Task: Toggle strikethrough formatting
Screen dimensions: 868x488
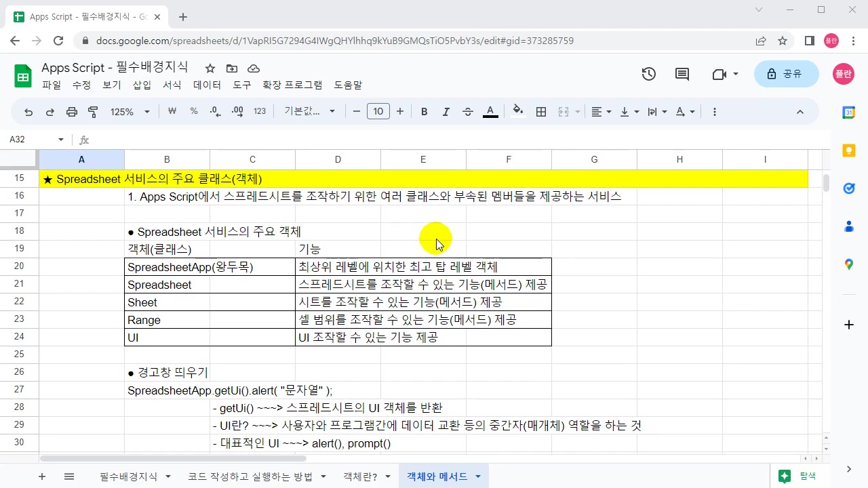Action: coord(467,111)
